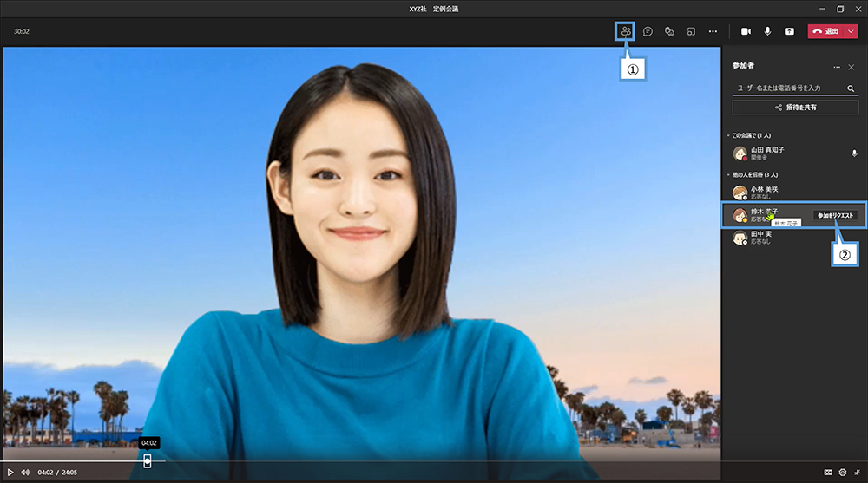Click 参加をリクエスト button for 鈴木 花子
The height and width of the screenshot is (483, 868).
835,215
